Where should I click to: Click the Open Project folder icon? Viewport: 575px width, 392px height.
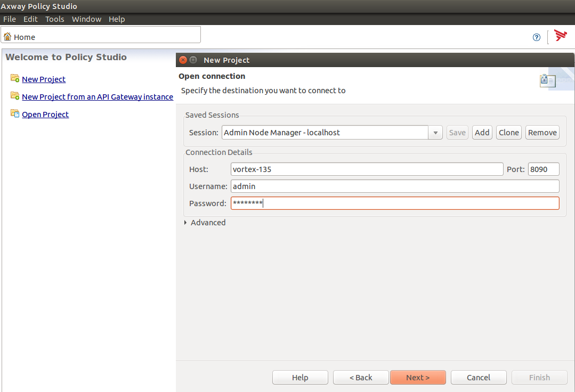coord(15,113)
